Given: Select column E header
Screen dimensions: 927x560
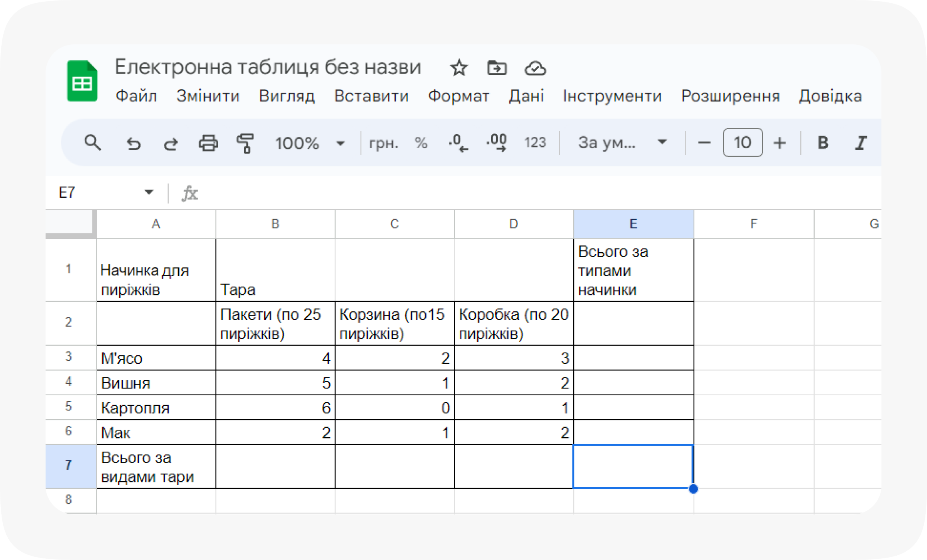Looking at the screenshot, I should (634, 224).
